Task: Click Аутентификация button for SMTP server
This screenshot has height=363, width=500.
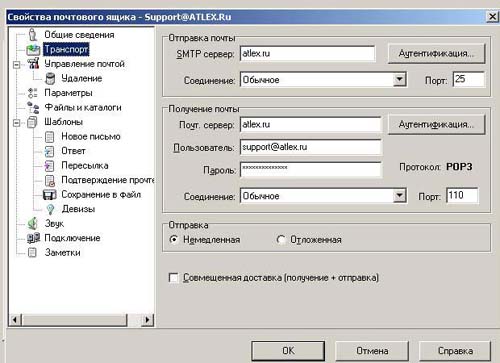Action: 436,53
